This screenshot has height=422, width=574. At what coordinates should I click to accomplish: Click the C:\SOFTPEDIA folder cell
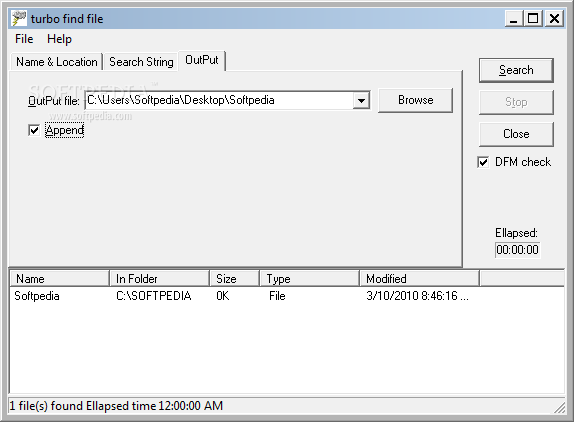tap(153, 296)
